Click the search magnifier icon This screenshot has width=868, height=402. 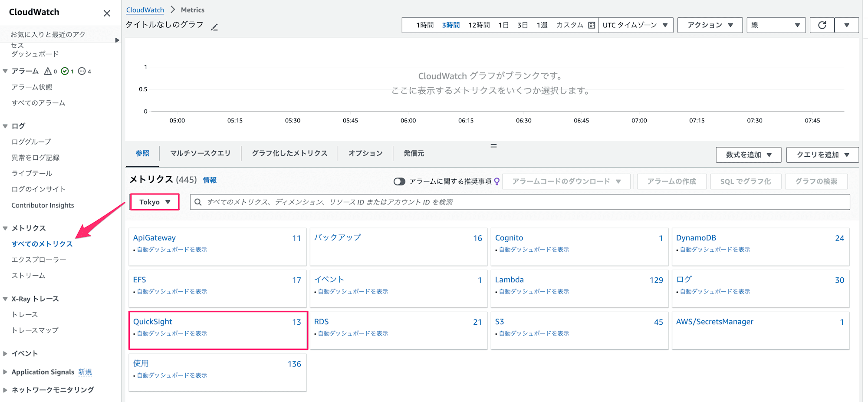pos(198,202)
